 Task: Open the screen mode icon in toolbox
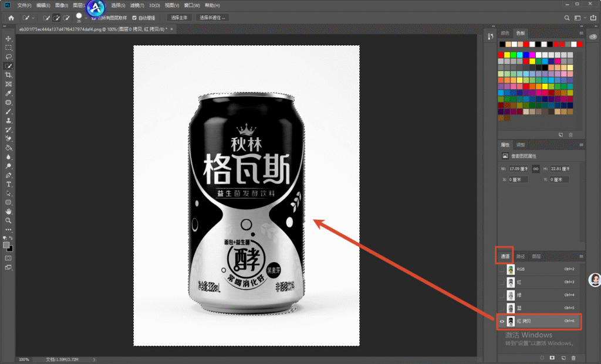(x=8, y=267)
